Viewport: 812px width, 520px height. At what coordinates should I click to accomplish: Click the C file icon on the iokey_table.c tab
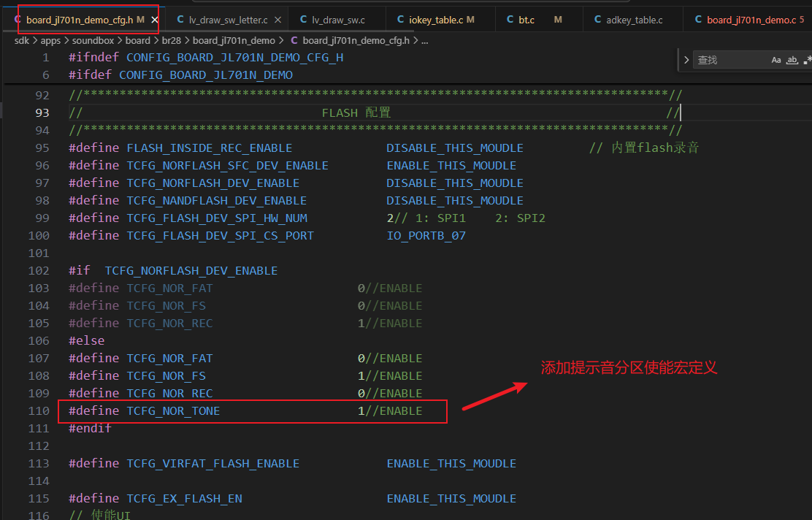pyautogui.click(x=400, y=19)
